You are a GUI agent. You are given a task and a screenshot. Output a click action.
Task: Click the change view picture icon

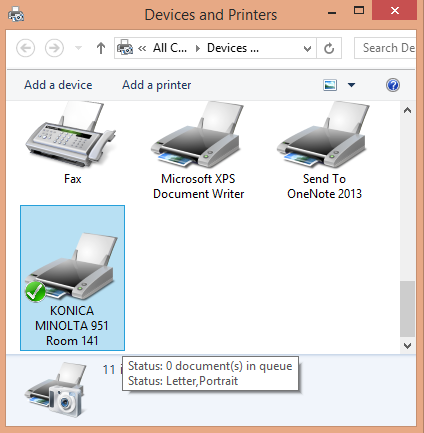[330, 85]
